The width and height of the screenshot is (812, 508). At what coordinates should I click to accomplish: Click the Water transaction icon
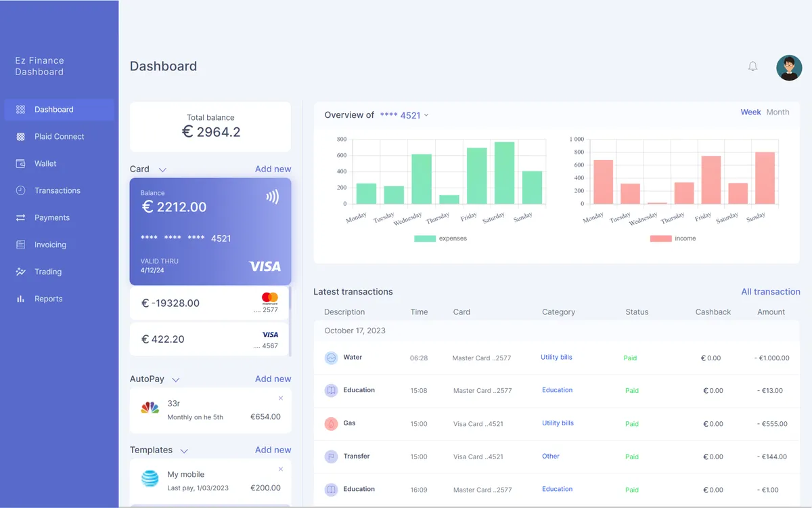pos(331,358)
